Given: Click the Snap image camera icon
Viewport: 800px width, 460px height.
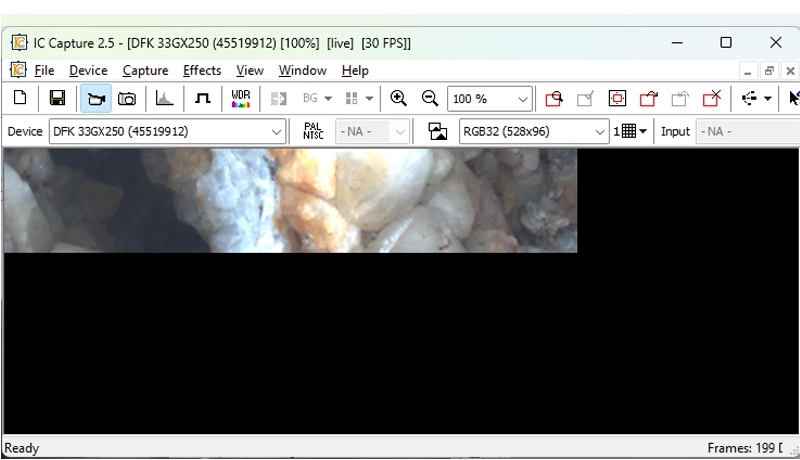Looking at the screenshot, I should point(127,98).
